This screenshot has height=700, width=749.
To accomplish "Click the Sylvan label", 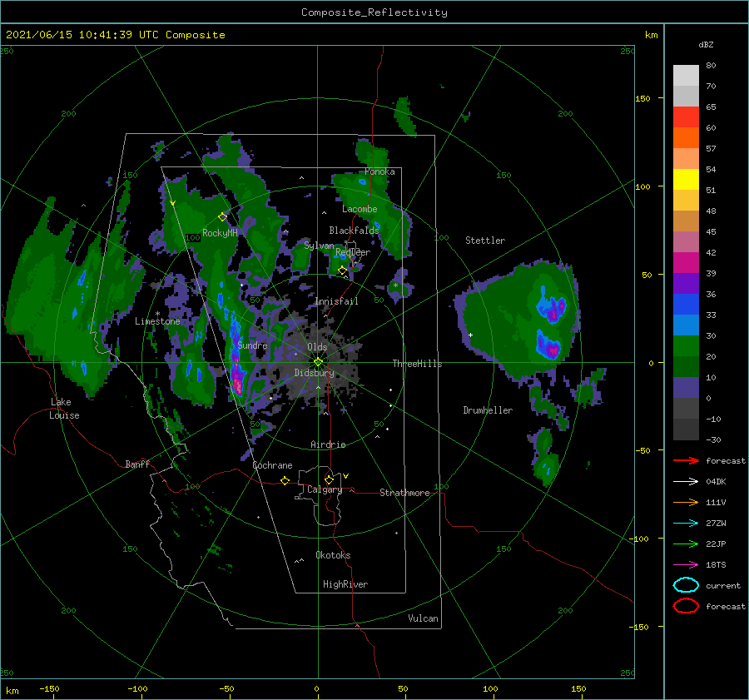I will point(319,246).
